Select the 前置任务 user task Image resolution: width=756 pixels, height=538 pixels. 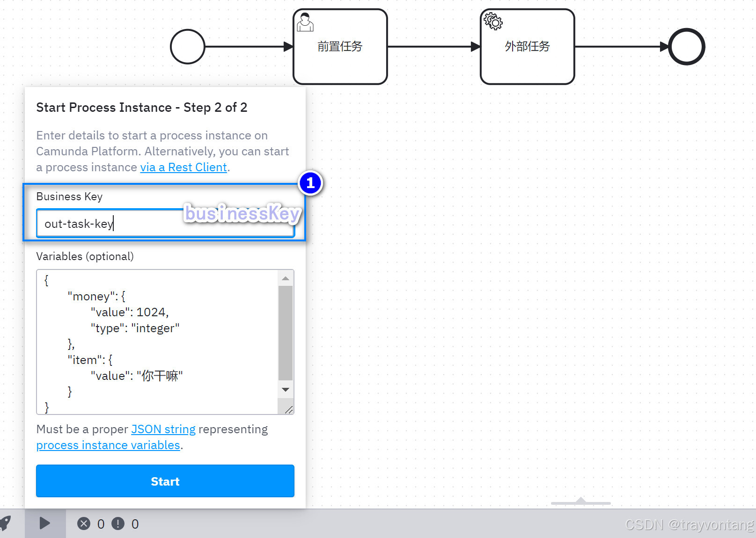tap(340, 47)
